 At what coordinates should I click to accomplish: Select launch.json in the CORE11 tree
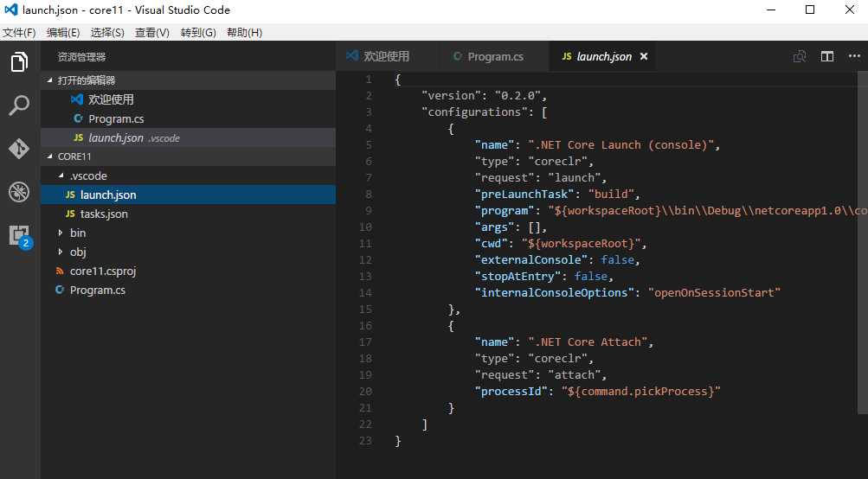188,195
